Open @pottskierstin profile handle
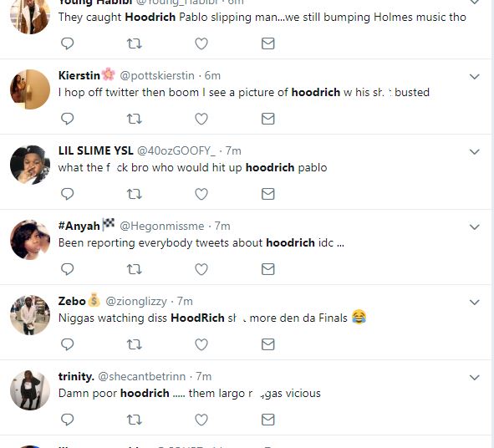Screen dimensions: 494x448 pos(157,75)
